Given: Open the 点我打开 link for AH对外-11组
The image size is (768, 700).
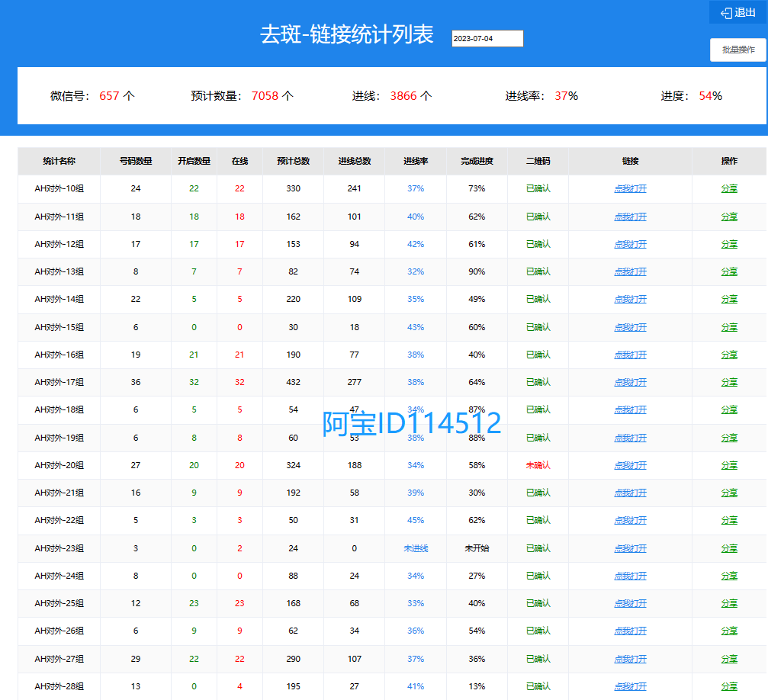Looking at the screenshot, I should 631,217.
